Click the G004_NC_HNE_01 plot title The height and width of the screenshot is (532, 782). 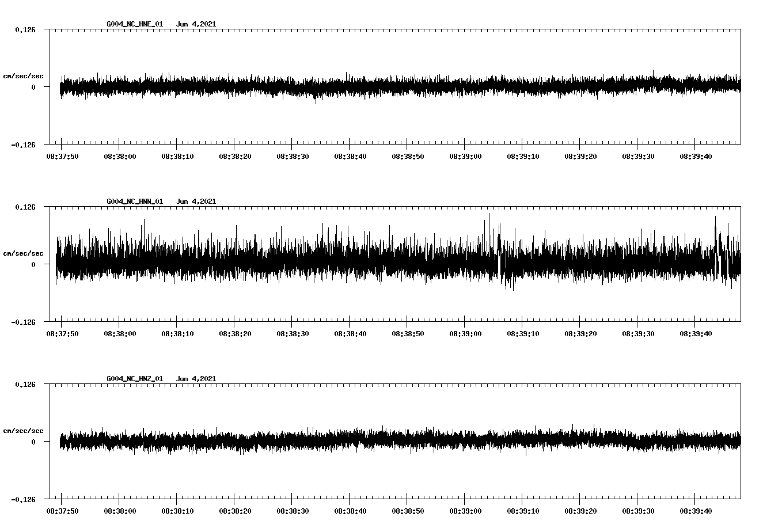click(135, 24)
